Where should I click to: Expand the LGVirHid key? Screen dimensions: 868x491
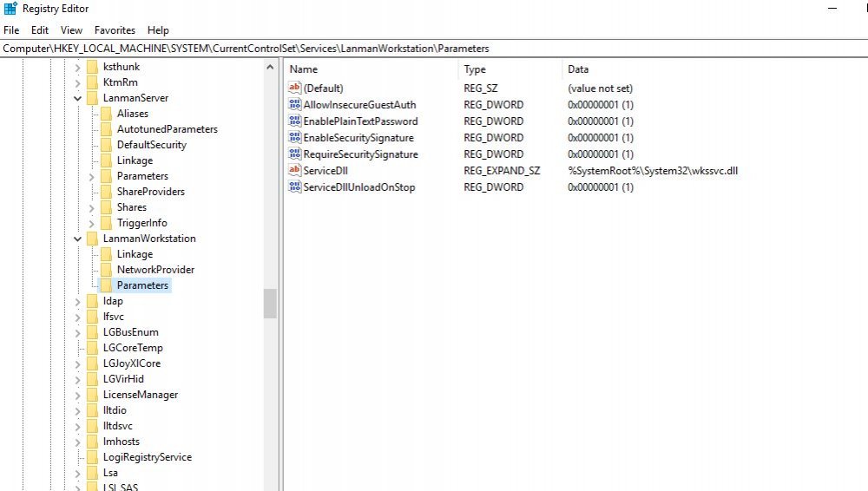click(77, 379)
